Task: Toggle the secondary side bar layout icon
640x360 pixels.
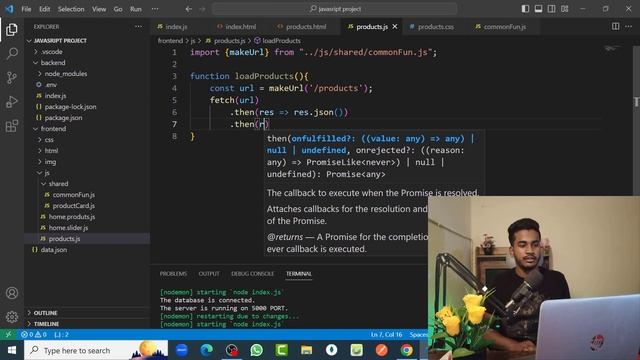Action: click(551, 9)
